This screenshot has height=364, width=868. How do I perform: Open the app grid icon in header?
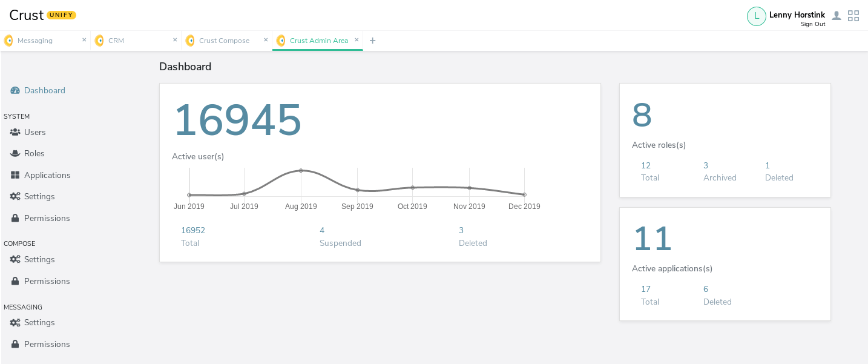click(x=853, y=16)
